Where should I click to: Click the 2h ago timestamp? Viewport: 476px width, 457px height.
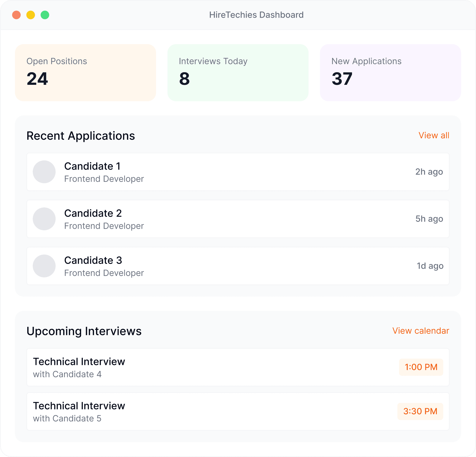coord(429,172)
